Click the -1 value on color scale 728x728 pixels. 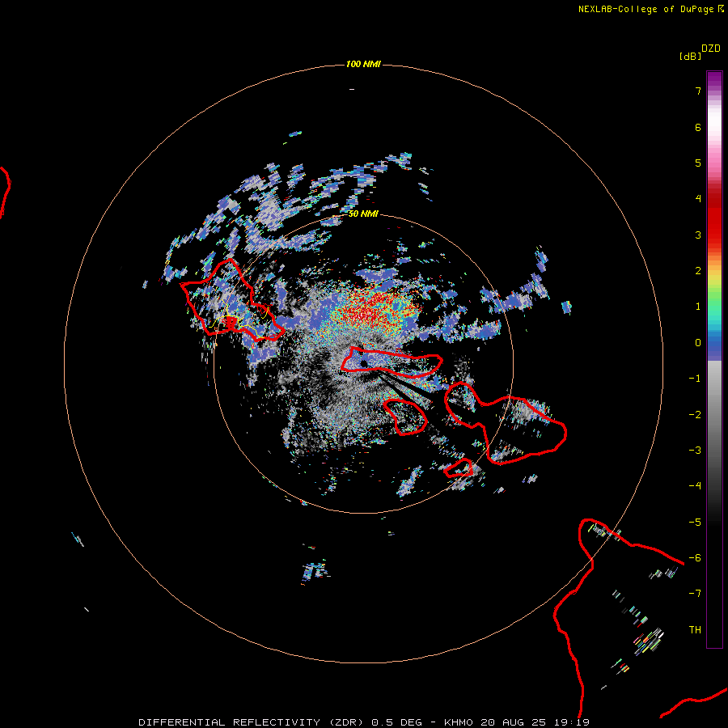[x=695, y=379]
